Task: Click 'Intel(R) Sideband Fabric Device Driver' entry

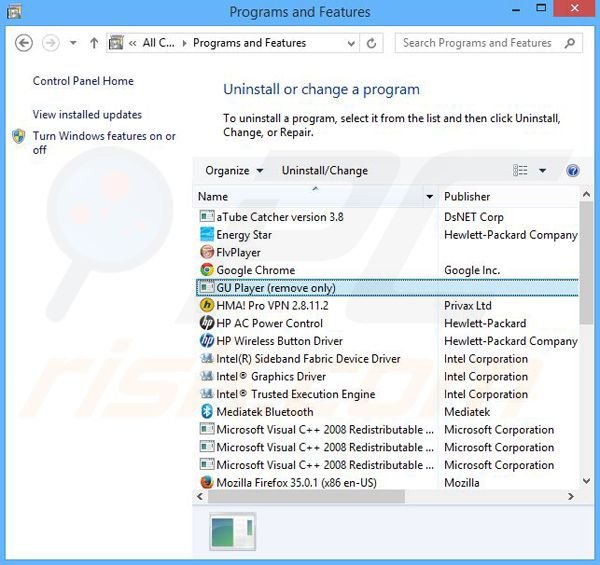Action: click(308, 358)
